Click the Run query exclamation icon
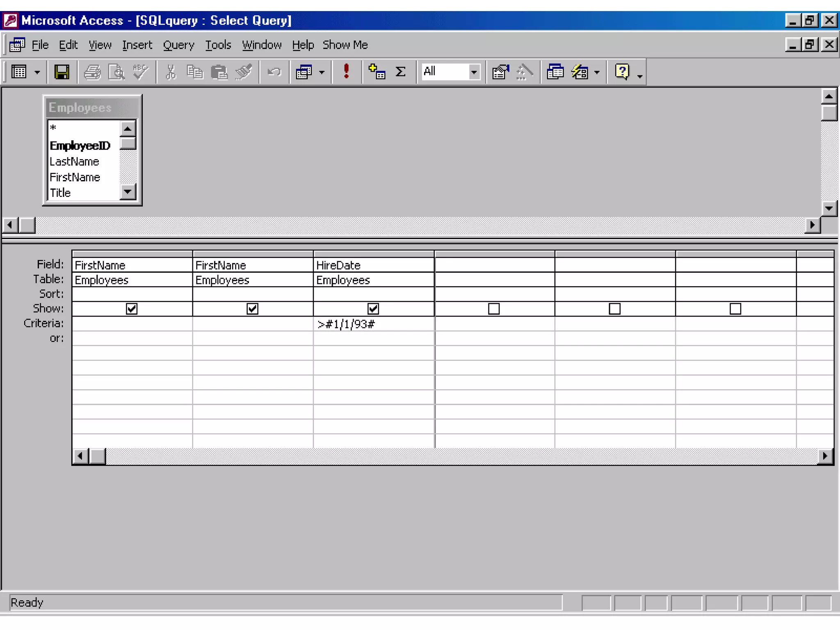The height and width of the screenshot is (630, 840). pos(346,72)
